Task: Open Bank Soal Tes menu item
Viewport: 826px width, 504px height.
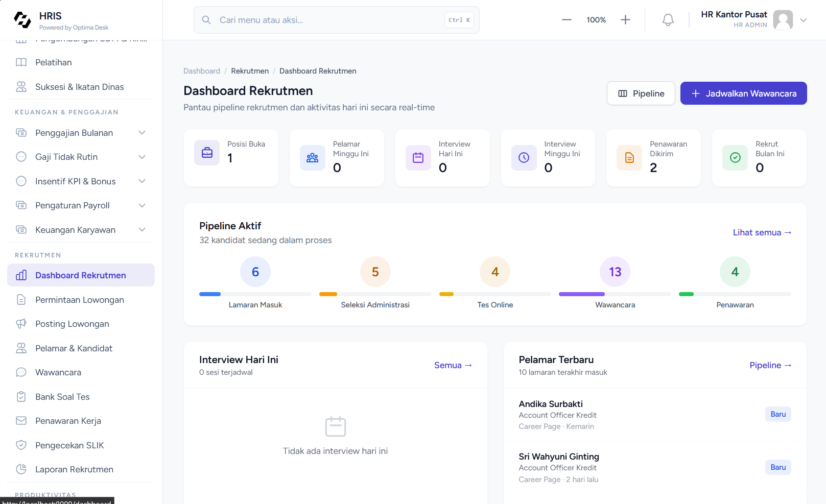Action: (x=81, y=397)
